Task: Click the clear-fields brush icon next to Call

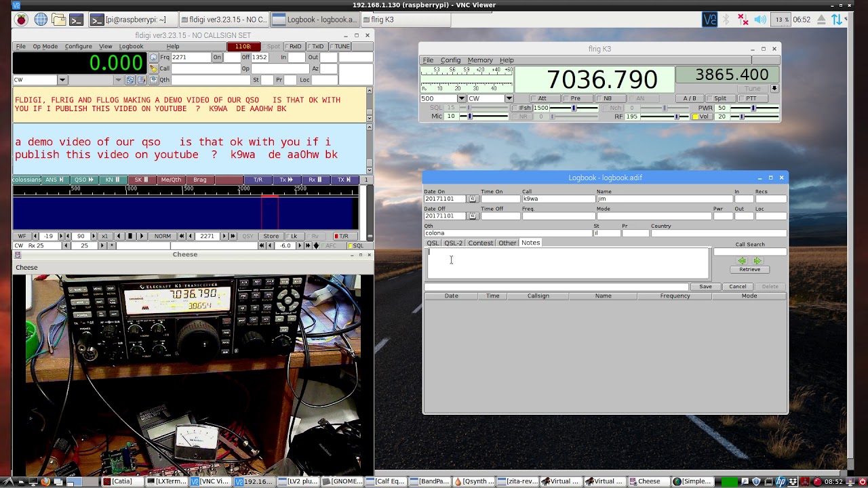Action: [153, 68]
